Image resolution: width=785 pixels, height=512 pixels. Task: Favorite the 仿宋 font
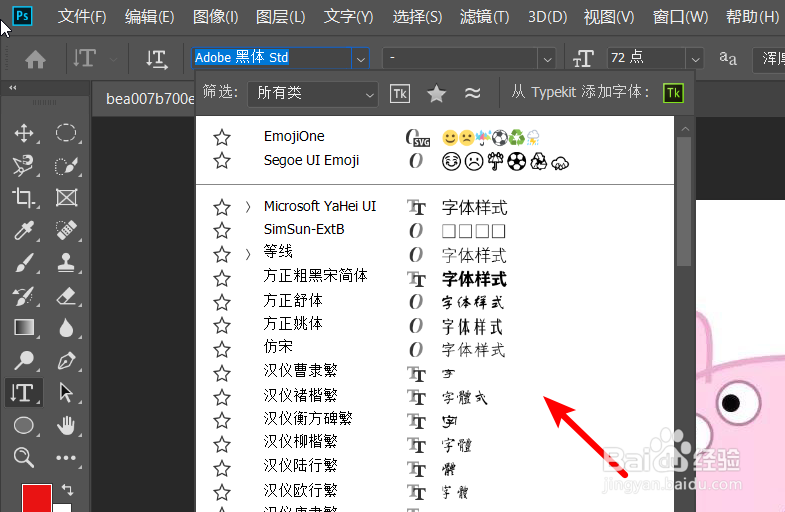pos(222,349)
